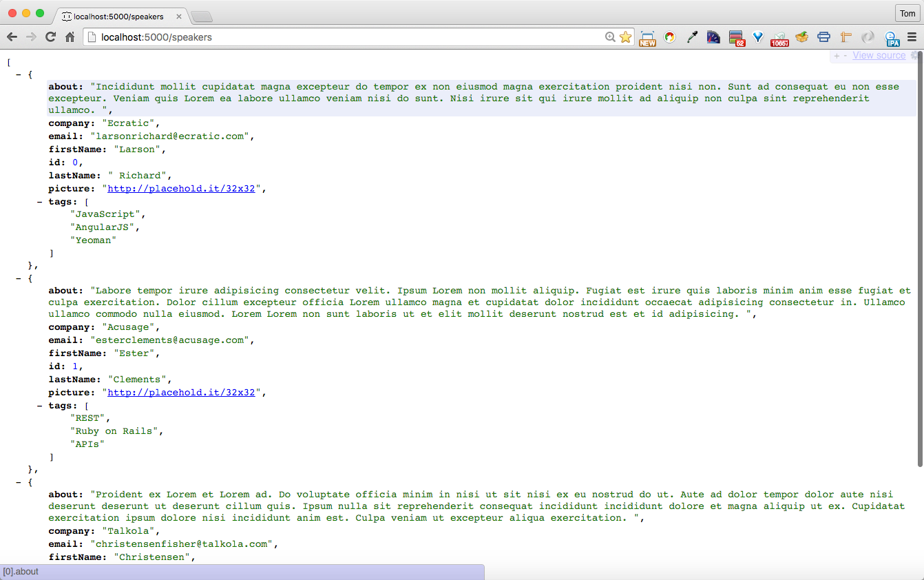Activate the ColorZilla eyedropper extension
The width and height of the screenshot is (924, 580).
(692, 37)
